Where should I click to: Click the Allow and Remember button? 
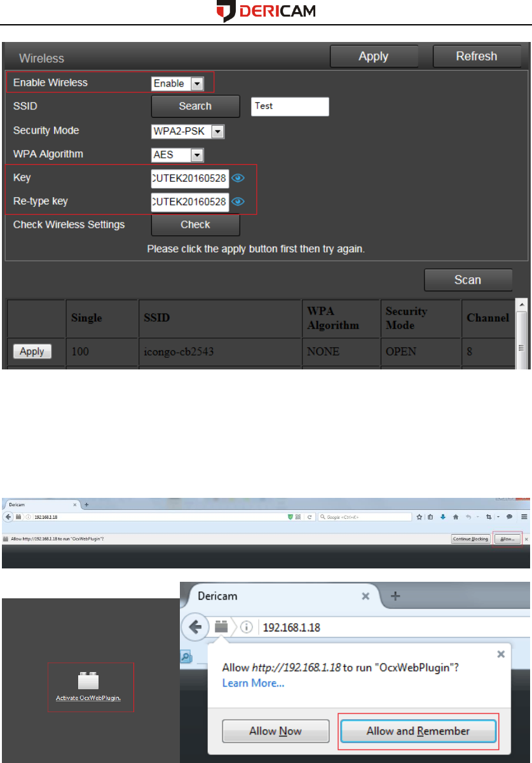click(x=418, y=731)
